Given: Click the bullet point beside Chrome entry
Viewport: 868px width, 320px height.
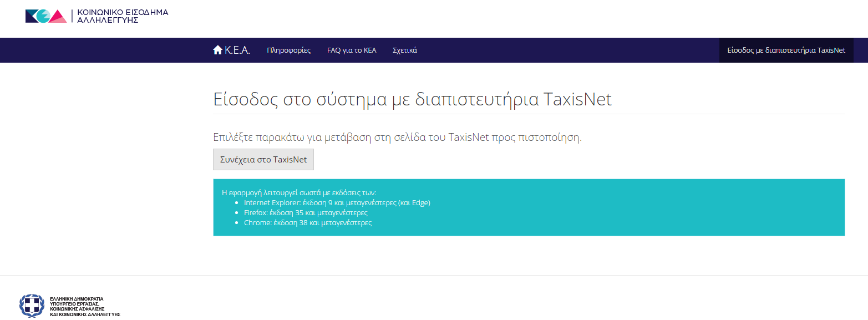Looking at the screenshot, I should [x=237, y=223].
